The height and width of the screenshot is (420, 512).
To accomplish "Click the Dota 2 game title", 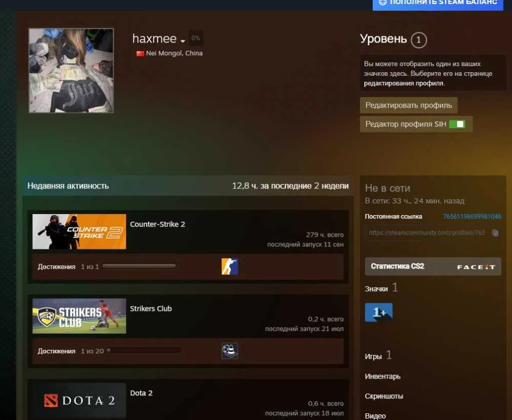I will (141, 393).
